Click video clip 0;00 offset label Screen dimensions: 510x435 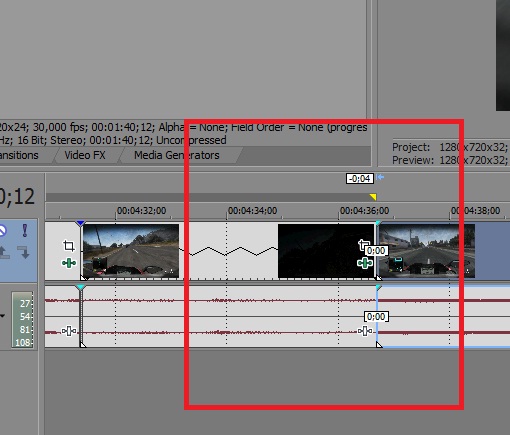[x=376, y=250]
